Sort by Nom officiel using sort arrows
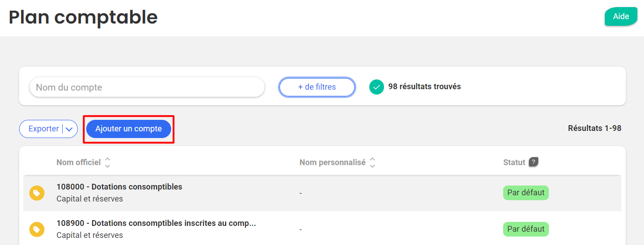Screen dimensions: 644x245 (108, 163)
